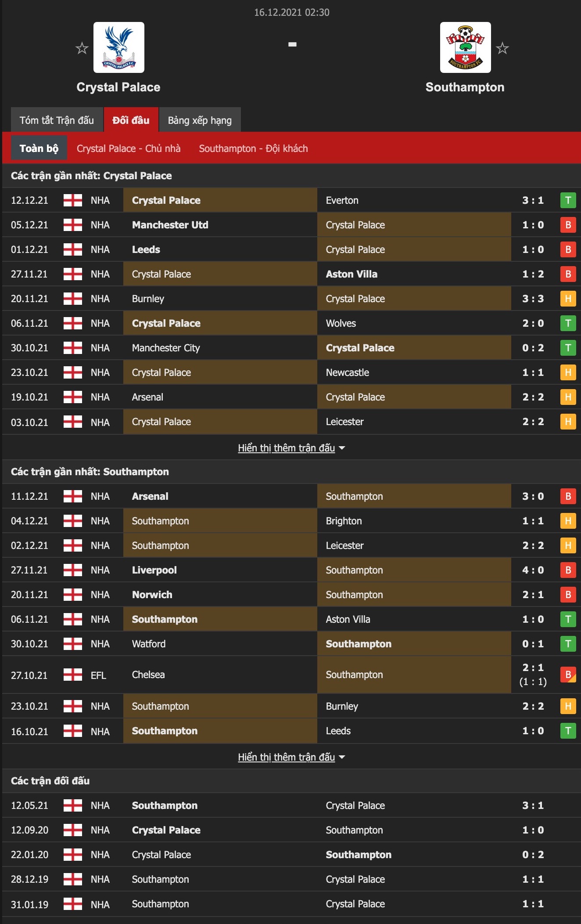Open the Liverpool team name on 27.11.21
The height and width of the screenshot is (924, 581).
[154, 570]
